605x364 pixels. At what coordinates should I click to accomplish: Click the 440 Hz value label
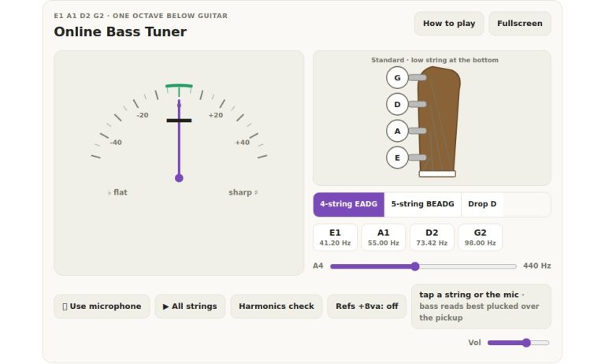536,266
